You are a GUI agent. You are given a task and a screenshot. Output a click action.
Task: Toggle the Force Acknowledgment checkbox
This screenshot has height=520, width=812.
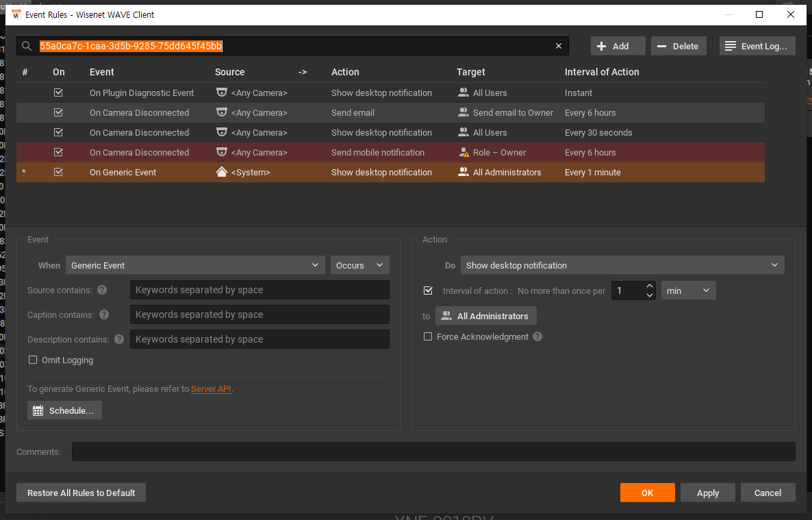(428, 336)
